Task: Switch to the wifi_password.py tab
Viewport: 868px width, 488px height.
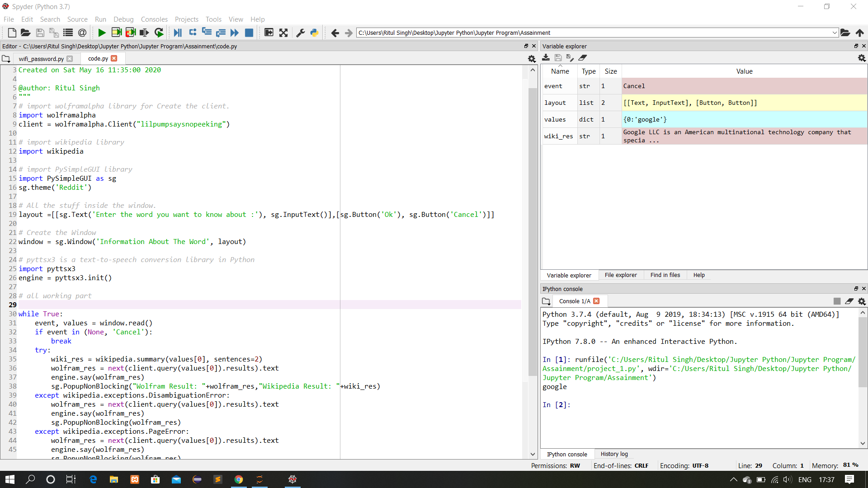Action: tap(41, 59)
